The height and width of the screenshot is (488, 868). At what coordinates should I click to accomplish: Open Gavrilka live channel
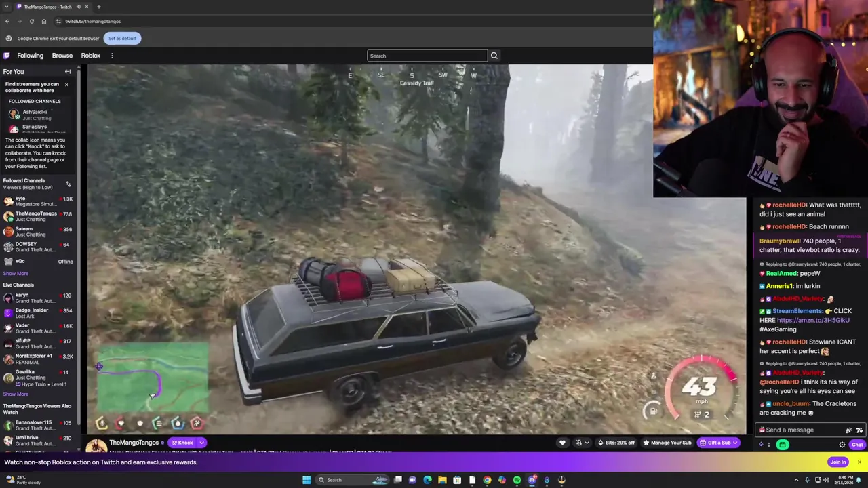(37, 378)
